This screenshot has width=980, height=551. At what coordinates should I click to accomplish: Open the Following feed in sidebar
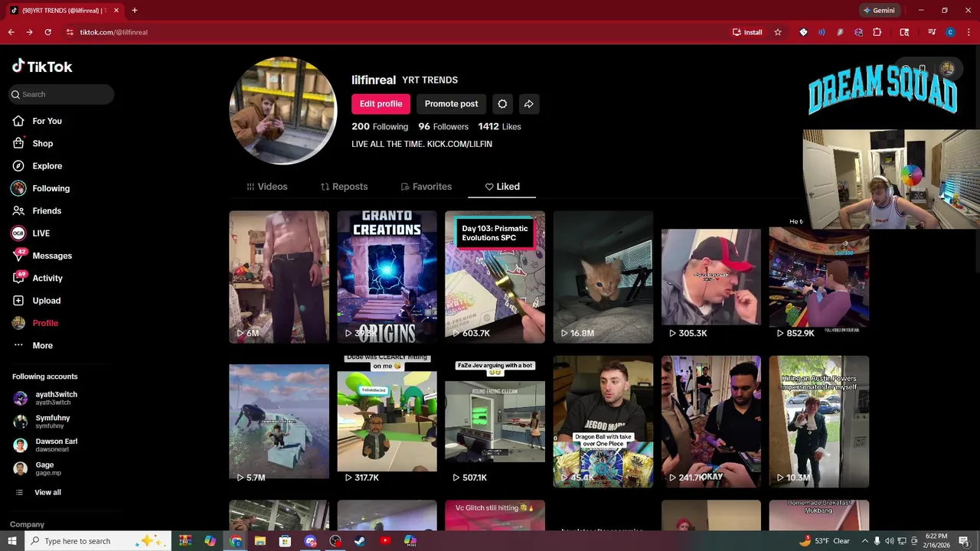coord(51,188)
